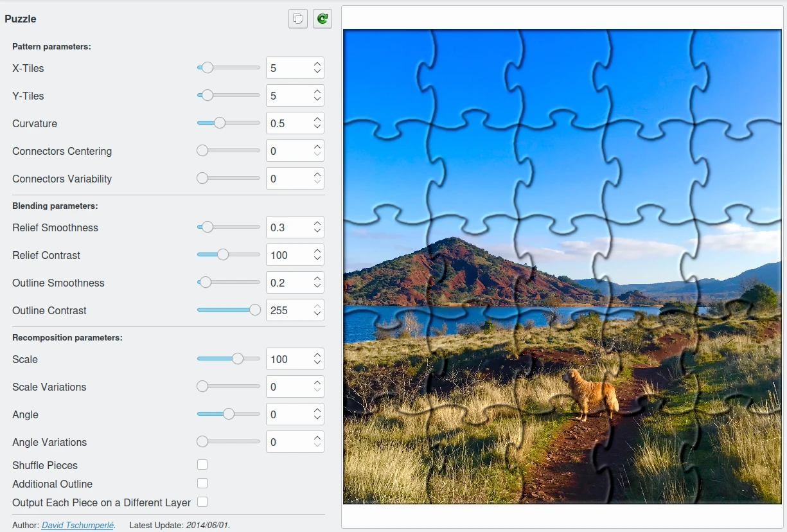The image size is (787, 532).
Task: Click the Connectors Centering slider handle
Action: pyautogui.click(x=202, y=151)
